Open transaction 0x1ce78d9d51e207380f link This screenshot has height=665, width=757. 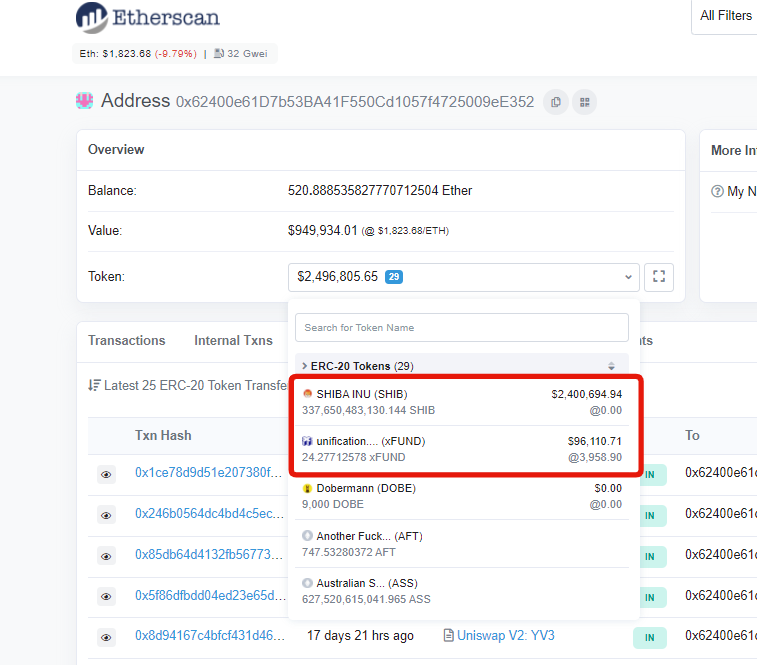209,472
